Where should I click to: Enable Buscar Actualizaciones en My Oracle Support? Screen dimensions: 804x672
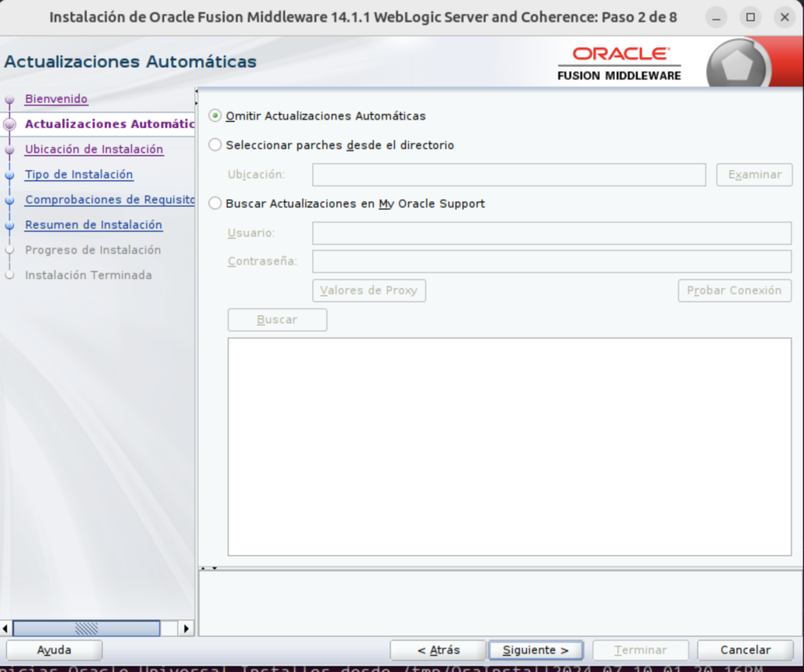coord(214,203)
